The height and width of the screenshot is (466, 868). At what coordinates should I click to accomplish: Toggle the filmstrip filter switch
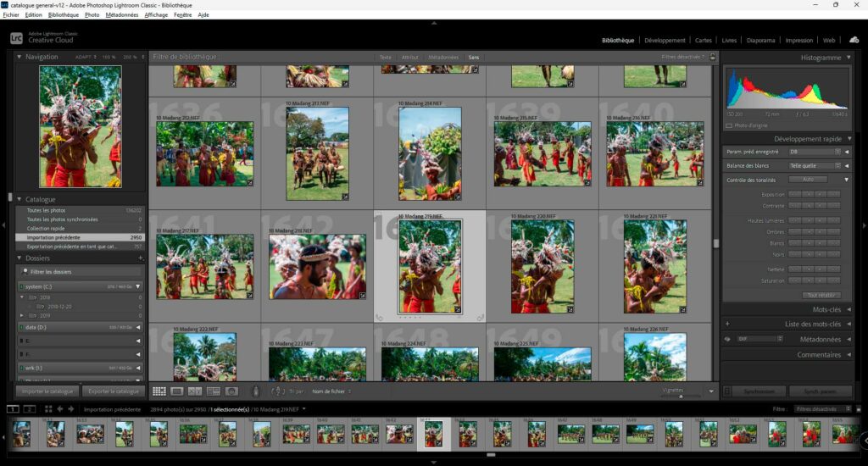[858, 409]
